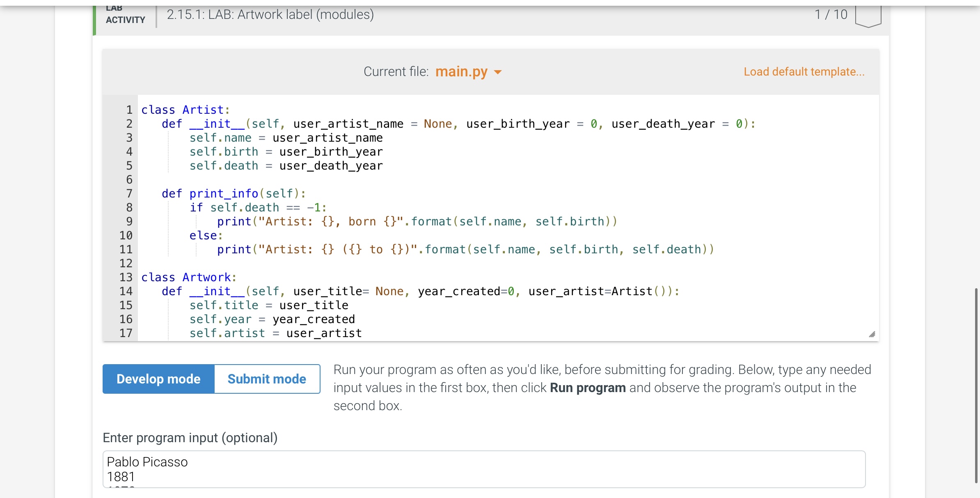Click the lab title Artwork label (modules)

click(270, 15)
